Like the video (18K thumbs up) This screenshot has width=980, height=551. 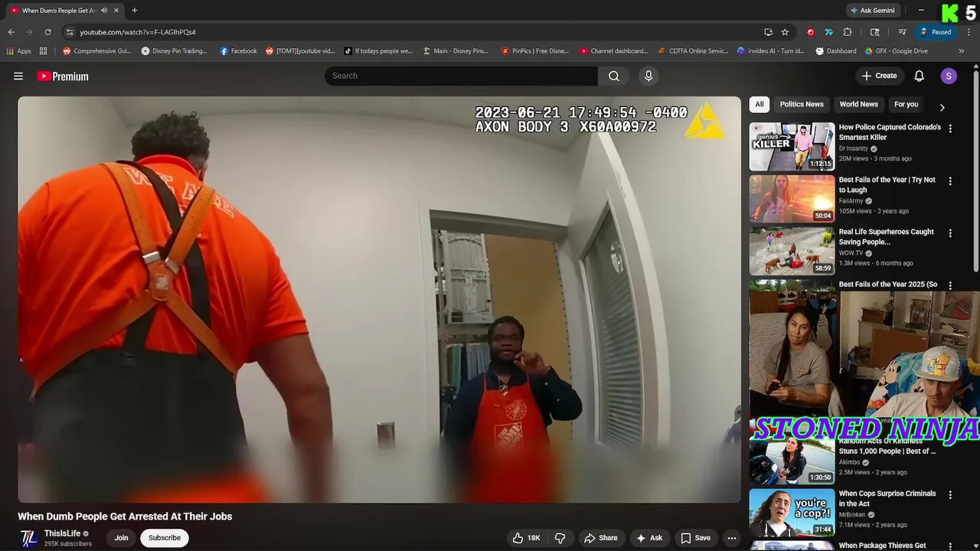pos(526,538)
